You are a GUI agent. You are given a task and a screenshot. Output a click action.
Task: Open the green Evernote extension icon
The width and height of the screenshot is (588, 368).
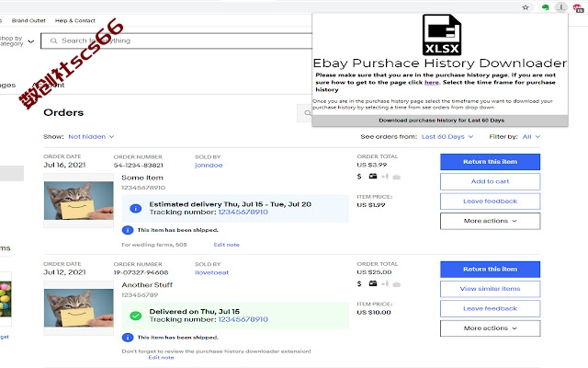click(x=545, y=7)
